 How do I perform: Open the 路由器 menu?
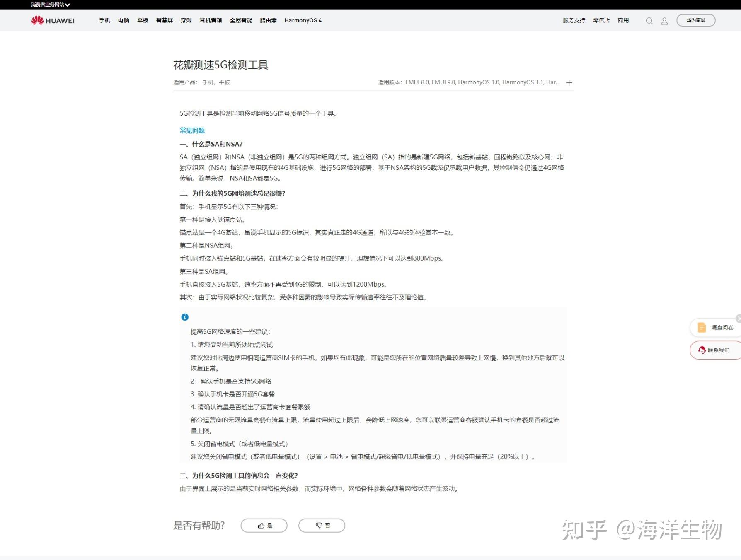tap(268, 20)
